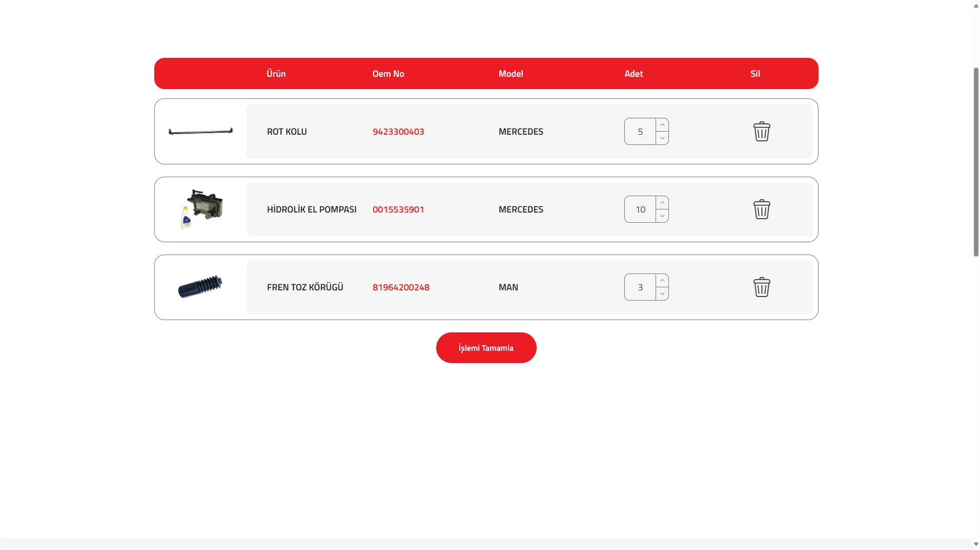The width and height of the screenshot is (980, 550).
Task: Click the brake dust bellows product image
Action: pyautogui.click(x=200, y=287)
